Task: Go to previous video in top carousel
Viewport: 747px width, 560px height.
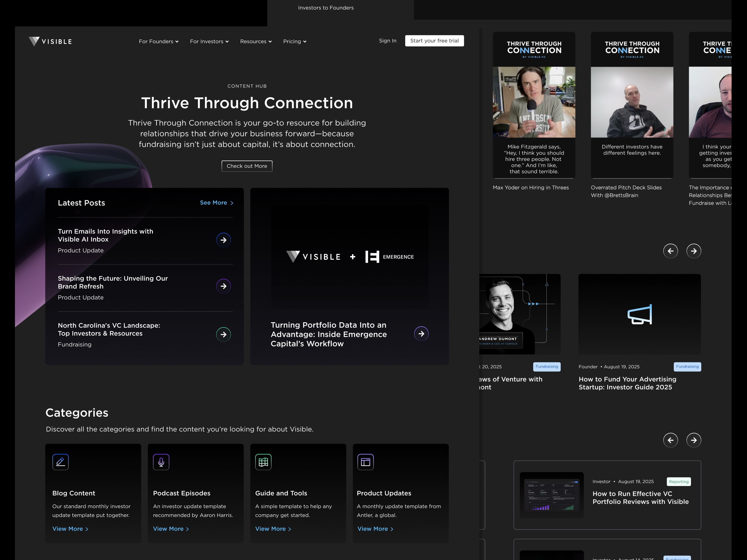Action: click(x=670, y=251)
